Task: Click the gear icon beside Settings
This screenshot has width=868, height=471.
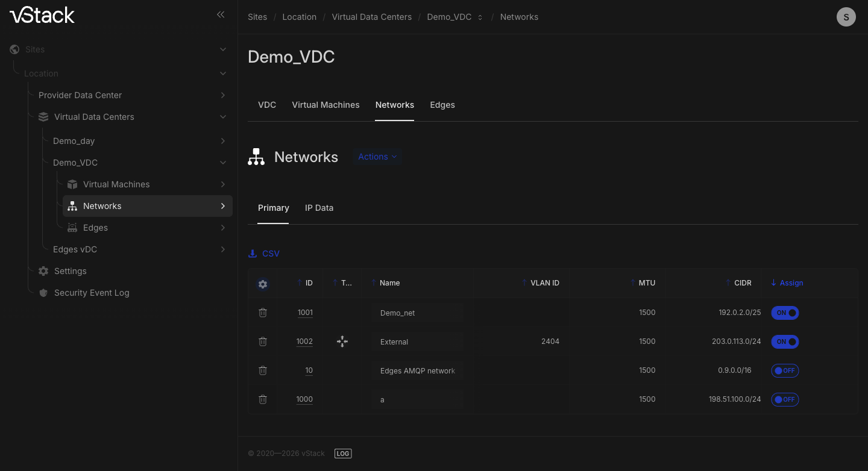Action: click(43, 271)
